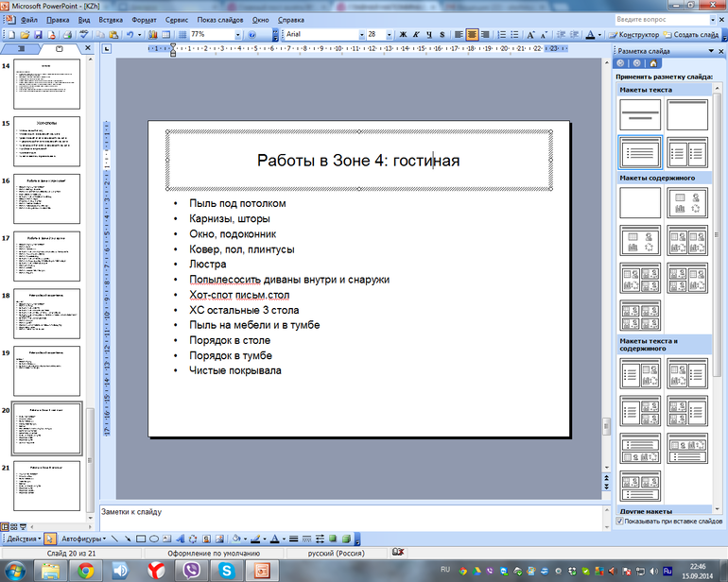Expand the Arial font name dropdown
The width and height of the screenshot is (728, 582).
coord(361,35)
